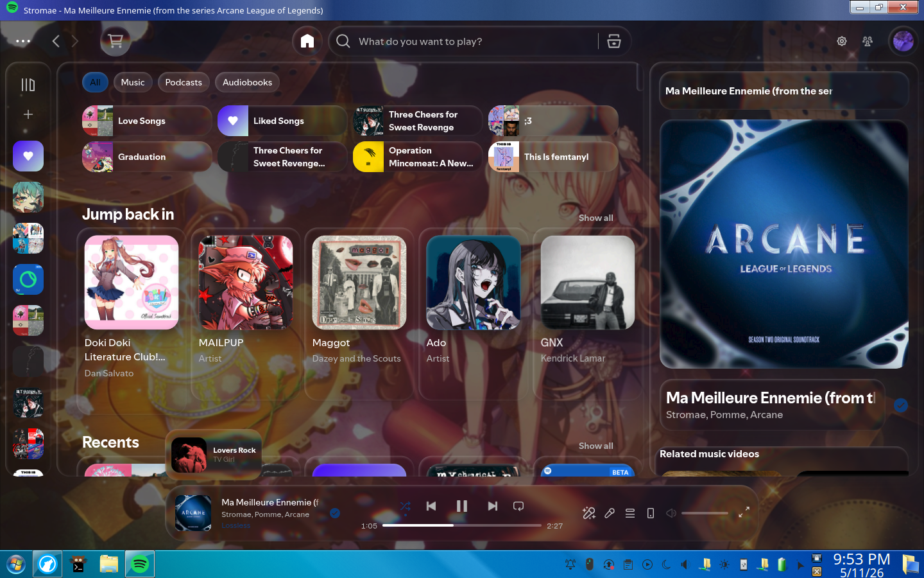Seek within the song progress bar
Viewport: 924px width, 578px height.
click(x=462, y=525)
